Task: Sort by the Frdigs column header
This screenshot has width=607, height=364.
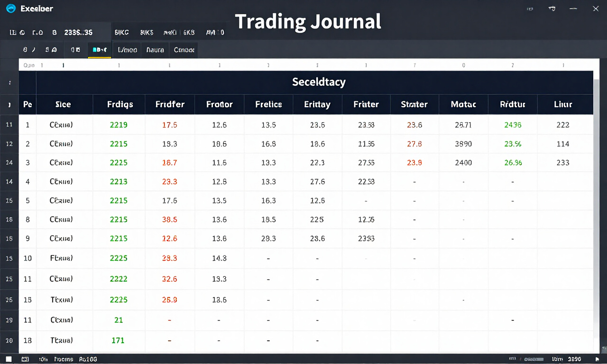Action: 120,105
